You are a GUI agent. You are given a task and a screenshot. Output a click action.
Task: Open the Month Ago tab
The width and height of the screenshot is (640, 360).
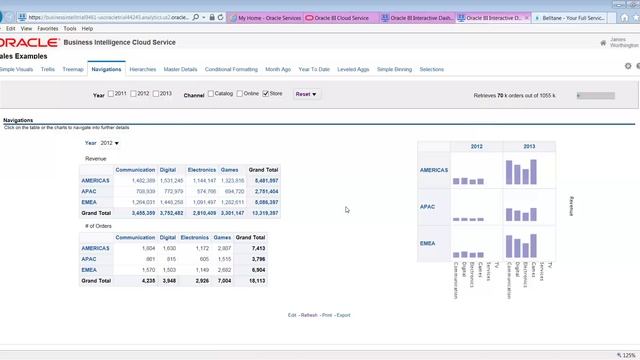click(278, 69)
